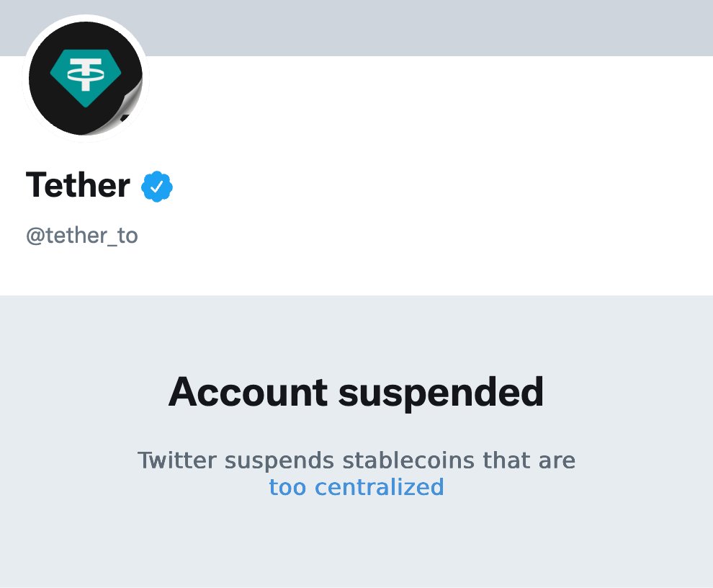Open the "too centralized" link
The width and height of the screenshot is (713, 588).
tap(356, 487)
